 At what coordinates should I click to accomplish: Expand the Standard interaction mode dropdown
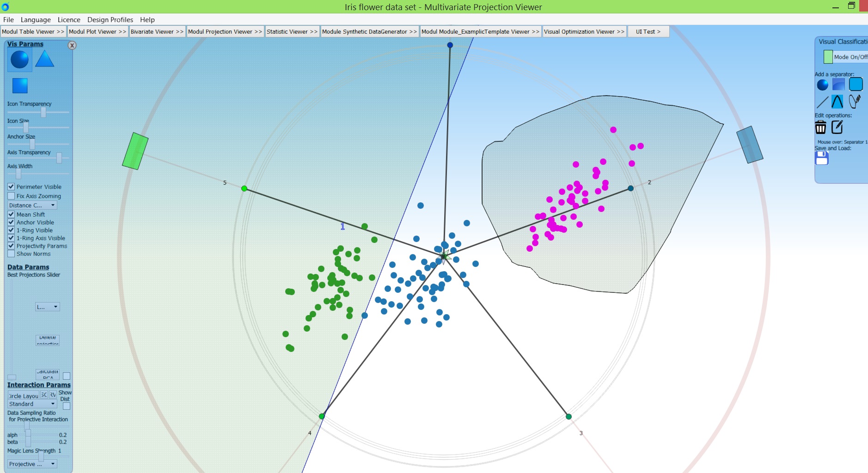(x=32, y=404)
